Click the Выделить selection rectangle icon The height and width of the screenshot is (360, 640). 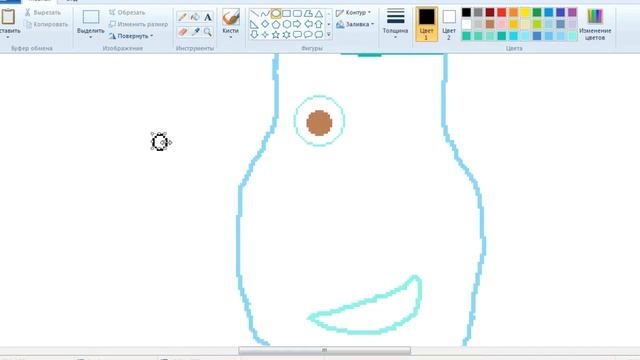click(x=91, y=17)
